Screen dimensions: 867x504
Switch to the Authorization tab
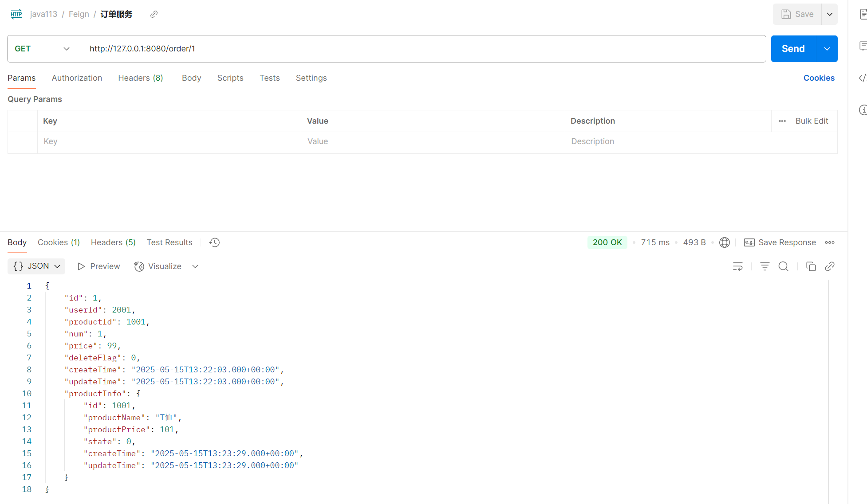77,78
